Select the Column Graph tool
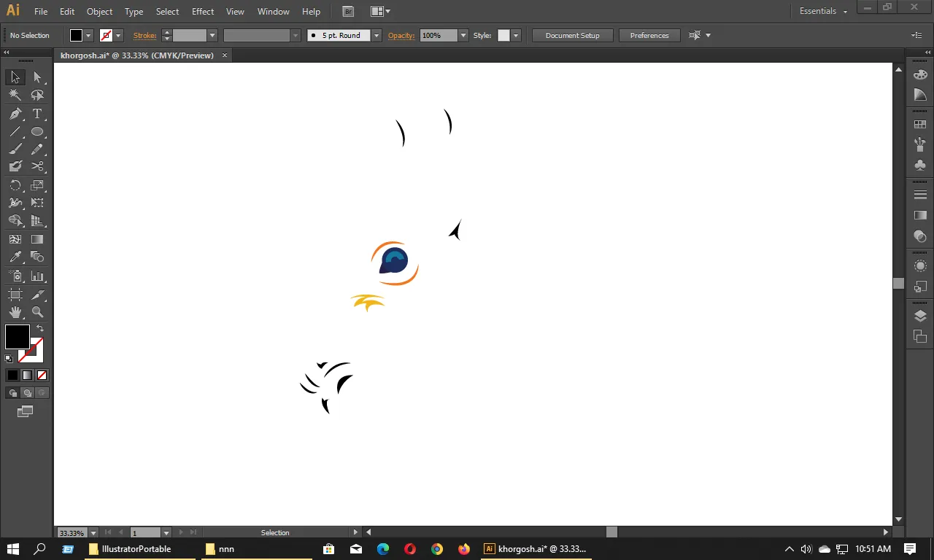Screen dimensions: 934x560 tap(37, 276)
